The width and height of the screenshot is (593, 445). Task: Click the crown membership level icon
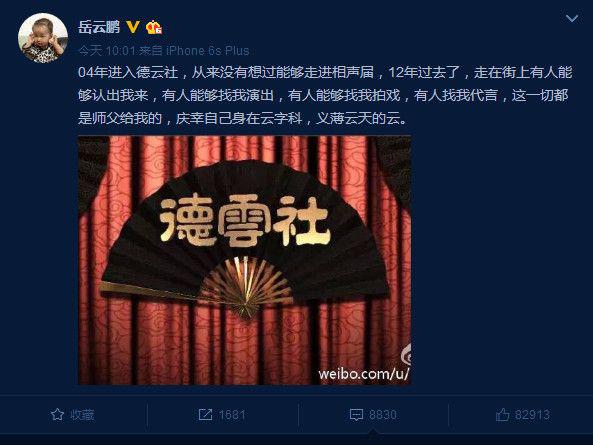tap(154, 28)
